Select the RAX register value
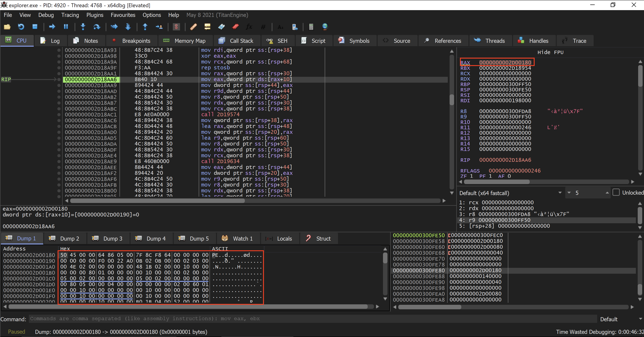The height and width of the screenshot is (337, 644). tap(505, 63)
